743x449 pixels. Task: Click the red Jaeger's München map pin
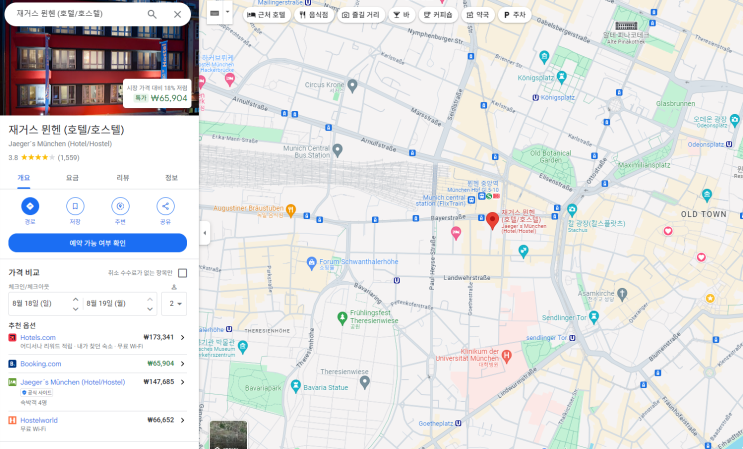click(492, 220)
